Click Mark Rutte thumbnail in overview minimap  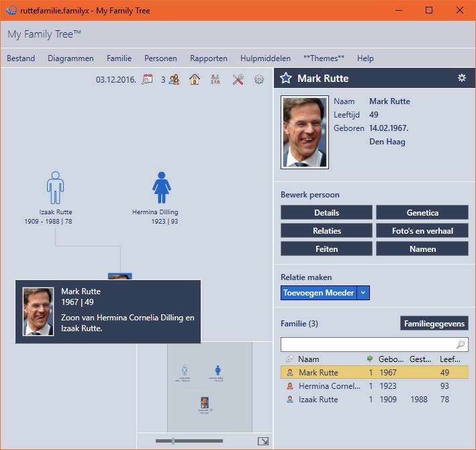pyautogui.click(x=205, y=402)
